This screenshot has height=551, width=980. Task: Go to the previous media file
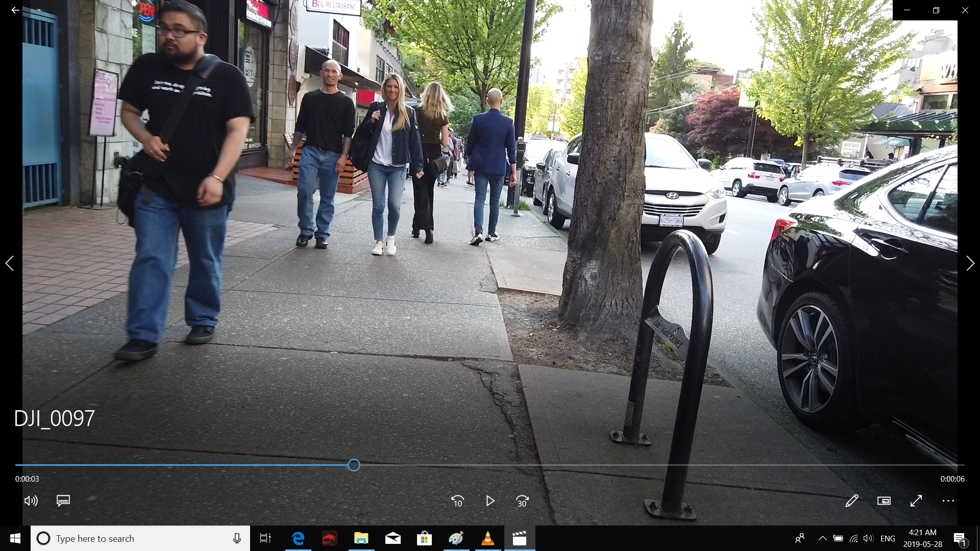(x=10, y=263)
